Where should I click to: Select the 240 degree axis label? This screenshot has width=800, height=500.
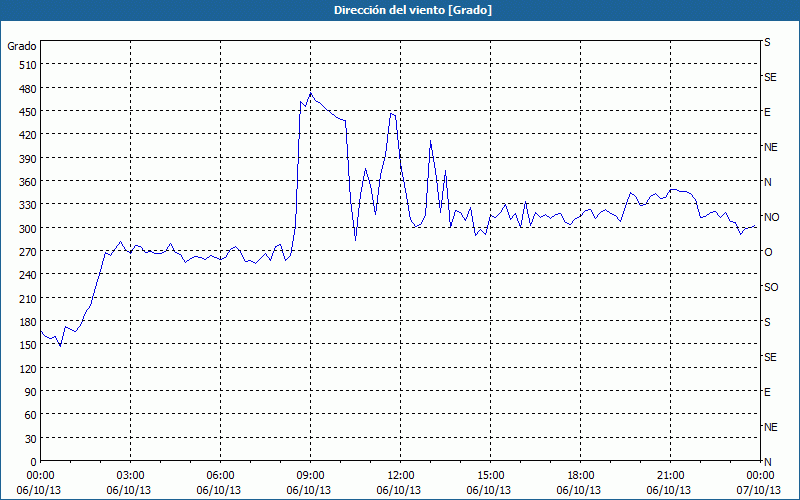tap(28, 275)
